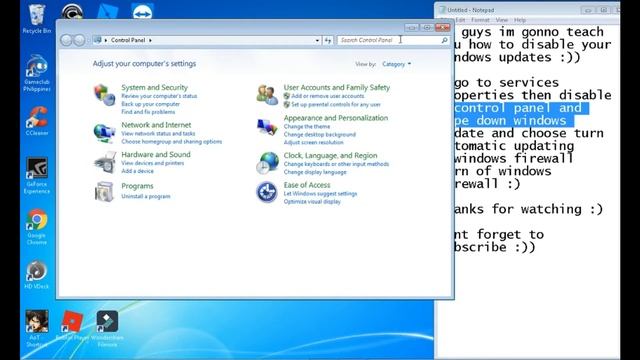The width and height of the screenshot is (640, 360).
Task: Click the Control Panel forward arrow button
Action: point(79,40)
